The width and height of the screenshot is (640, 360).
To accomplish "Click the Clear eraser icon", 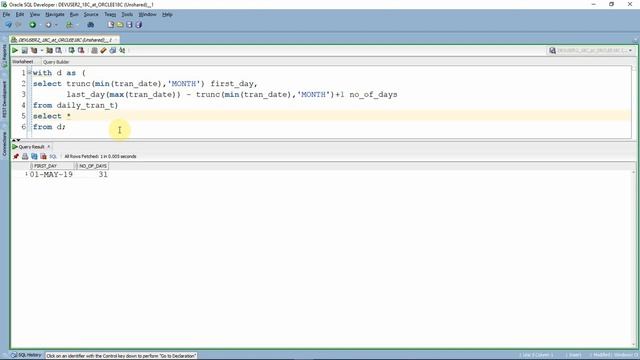I will (x=104, y=51).
